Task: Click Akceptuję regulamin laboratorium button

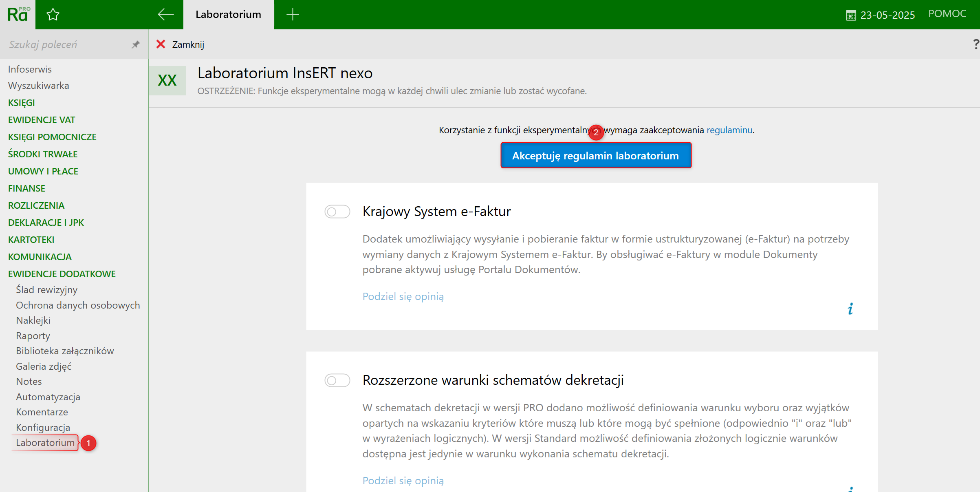Action: tap(595, 156)
